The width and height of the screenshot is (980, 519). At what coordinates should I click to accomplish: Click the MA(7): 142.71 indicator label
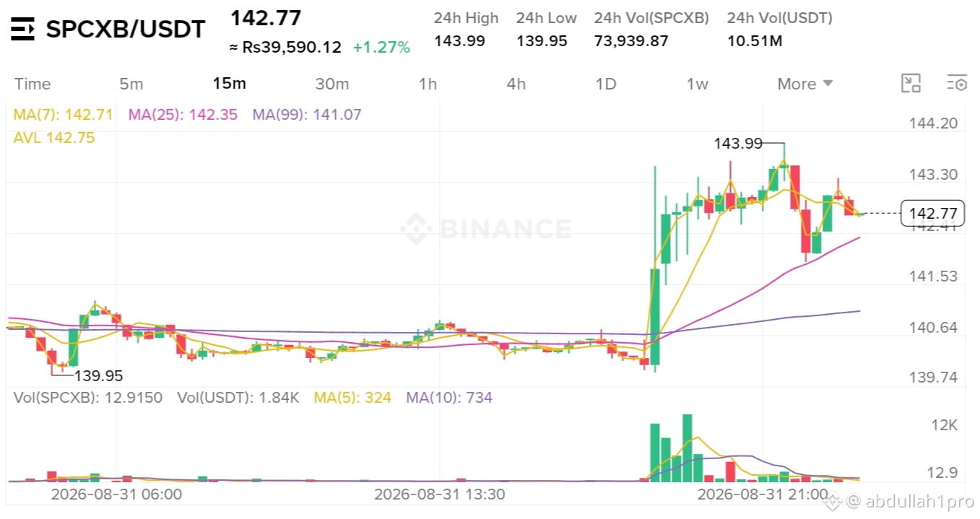(64, 114)
